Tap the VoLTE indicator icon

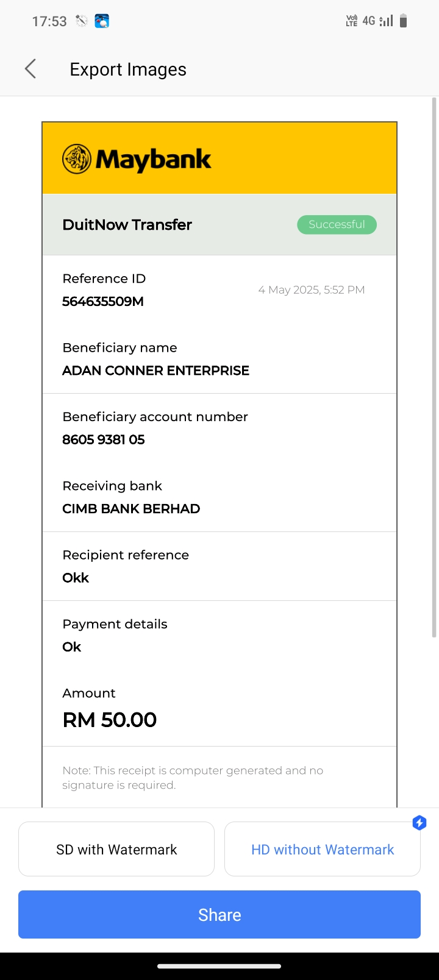pos(351,21)
